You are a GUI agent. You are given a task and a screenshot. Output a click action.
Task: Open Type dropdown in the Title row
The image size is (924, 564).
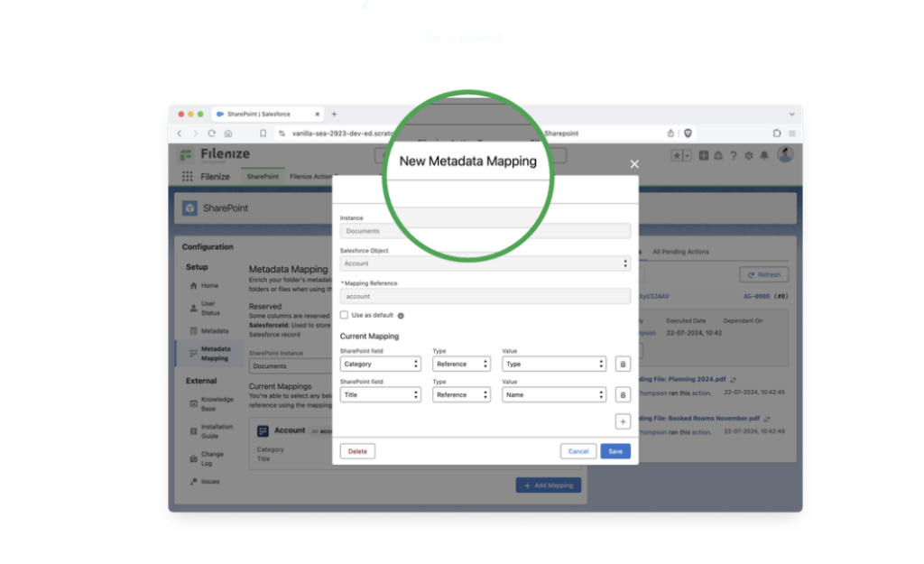coord(461,394)
